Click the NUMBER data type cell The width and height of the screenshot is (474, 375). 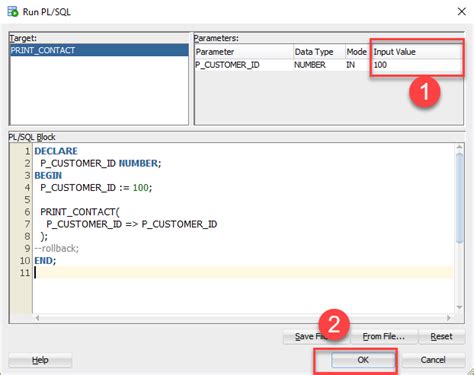click(x=319, y=65)
